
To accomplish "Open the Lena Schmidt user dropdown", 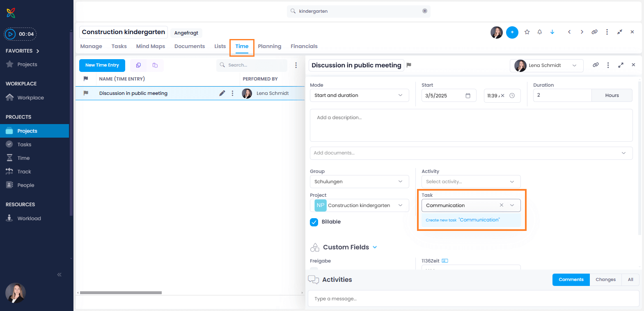I will [547, 65].
